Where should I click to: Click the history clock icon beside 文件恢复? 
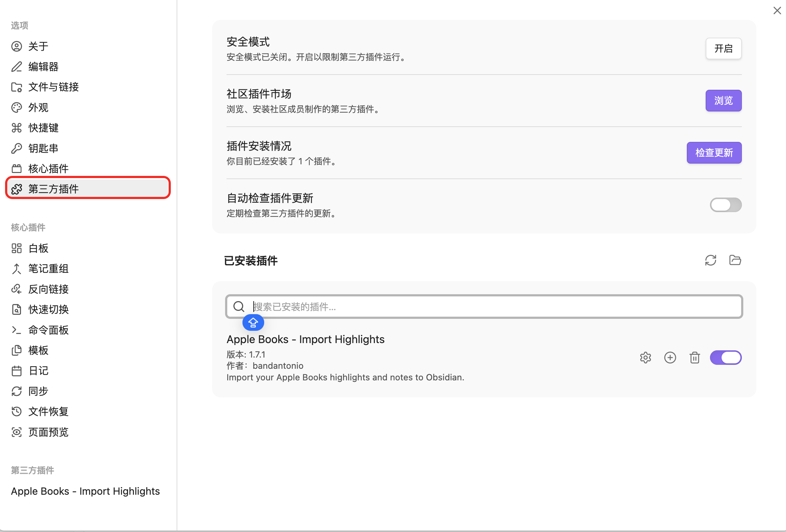pos(17,411)
